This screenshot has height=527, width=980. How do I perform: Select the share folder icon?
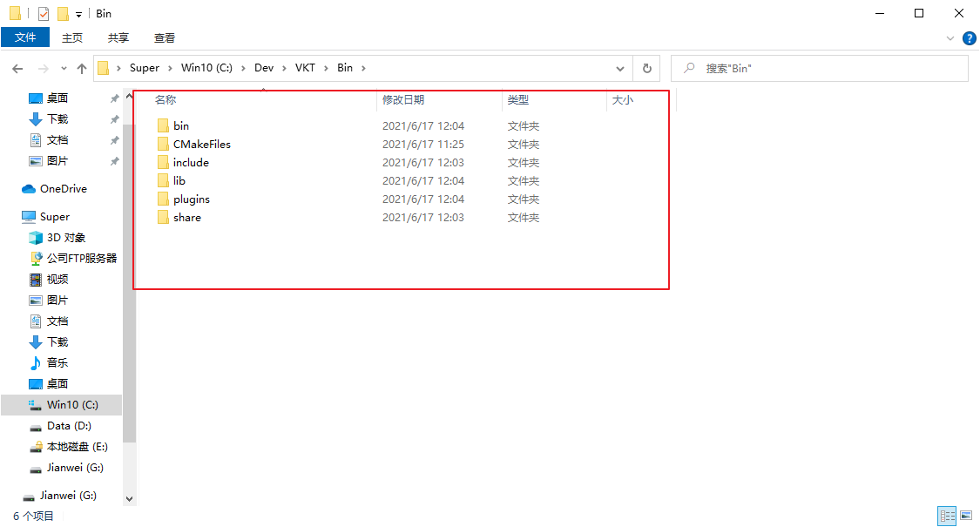pyautogui.click(x=163, y=217)
